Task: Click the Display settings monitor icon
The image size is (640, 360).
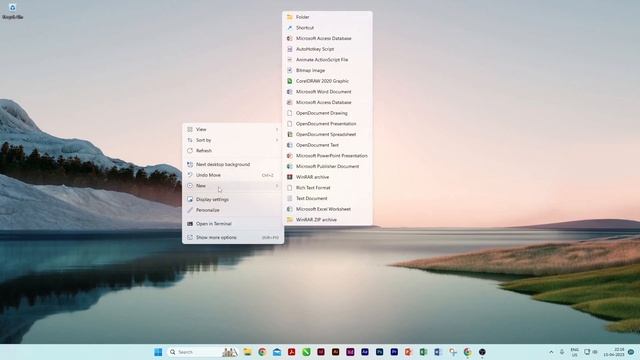Action: coord(190,200)
